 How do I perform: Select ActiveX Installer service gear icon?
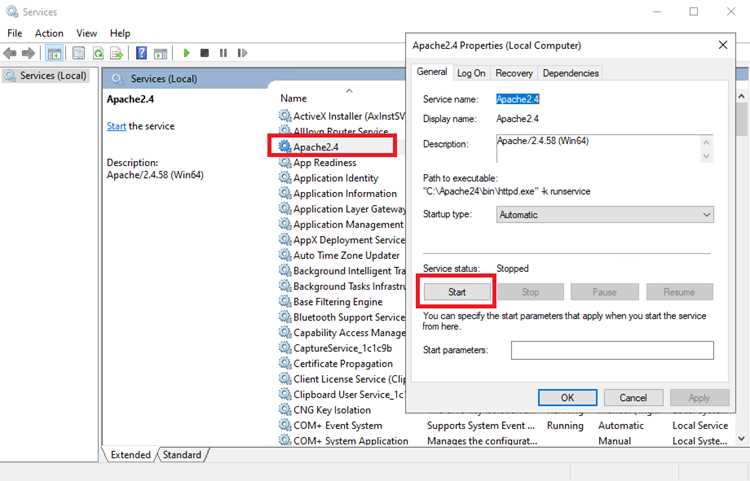point(285,115)
